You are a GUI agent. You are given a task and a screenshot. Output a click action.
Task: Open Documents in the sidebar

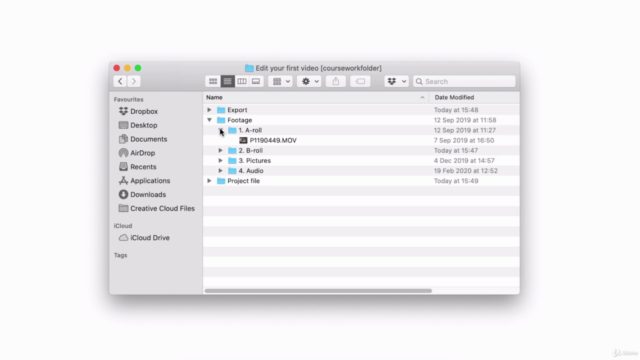pos(143,139)
